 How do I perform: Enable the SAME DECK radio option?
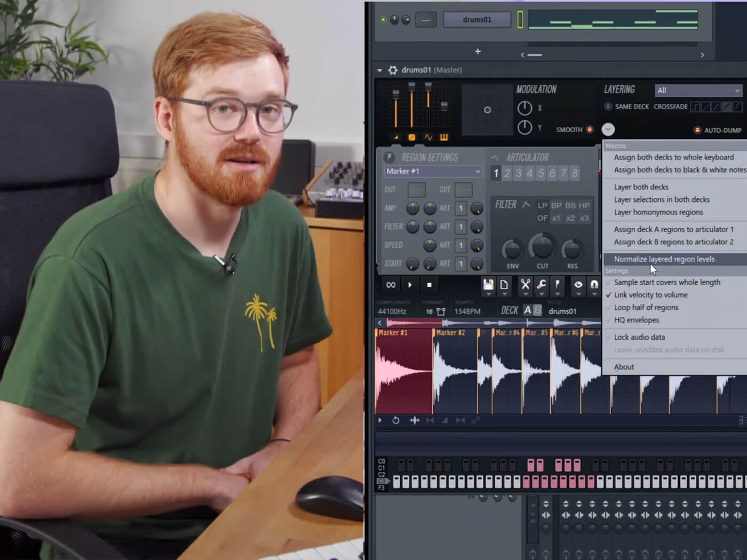click(x=608, y=107)
